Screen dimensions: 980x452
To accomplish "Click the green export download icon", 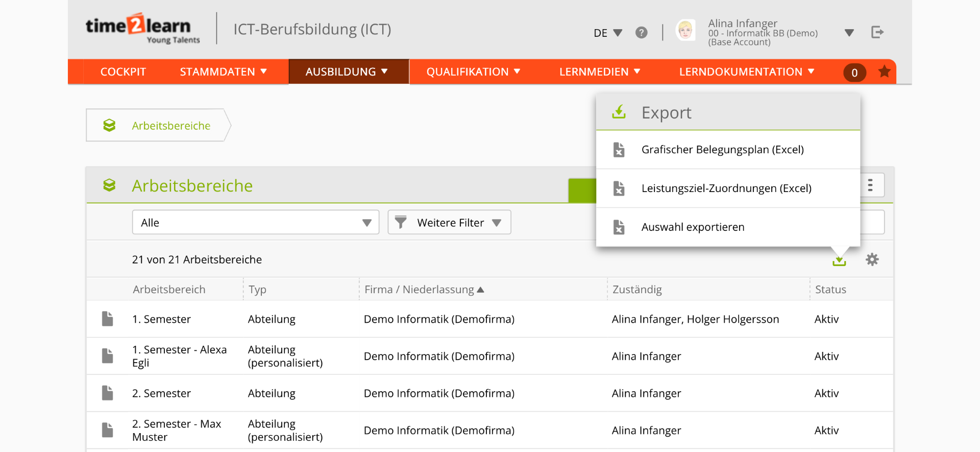I will 839,260.
